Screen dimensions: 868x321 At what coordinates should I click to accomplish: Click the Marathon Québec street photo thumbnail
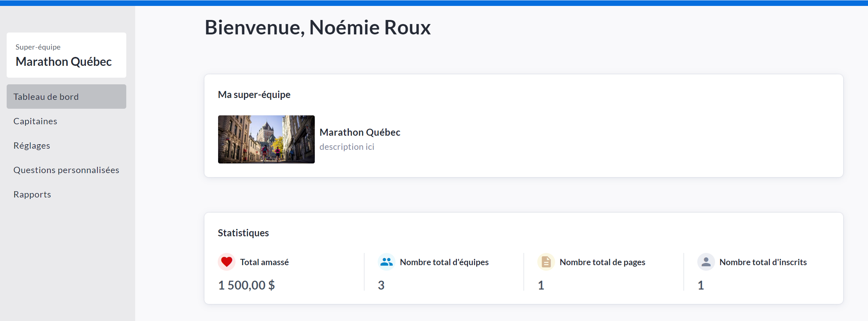pyautogui.click(x=266, y=139)
